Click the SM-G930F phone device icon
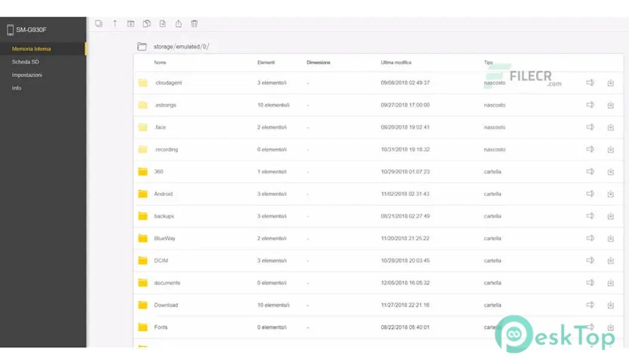 point(10,30)
